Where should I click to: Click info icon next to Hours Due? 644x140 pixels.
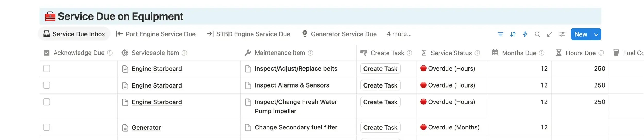pos(601,53)
